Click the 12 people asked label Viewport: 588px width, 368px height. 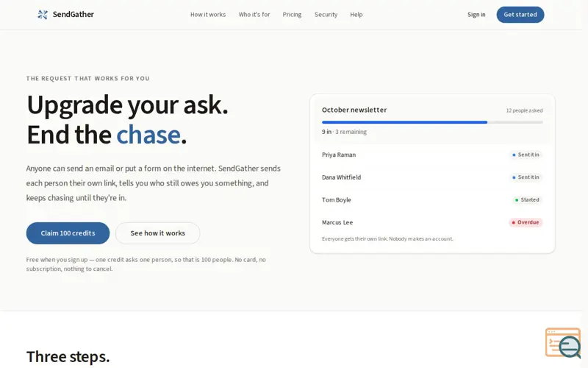pos(524,110)
